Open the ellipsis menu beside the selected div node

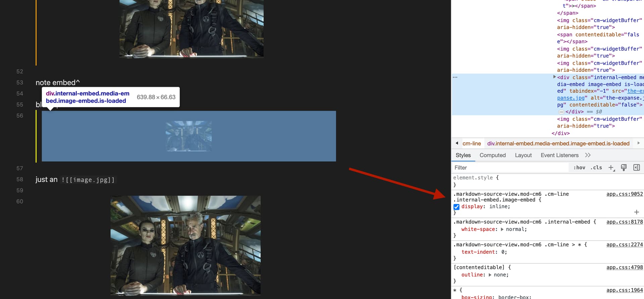[x=455, y=77]
